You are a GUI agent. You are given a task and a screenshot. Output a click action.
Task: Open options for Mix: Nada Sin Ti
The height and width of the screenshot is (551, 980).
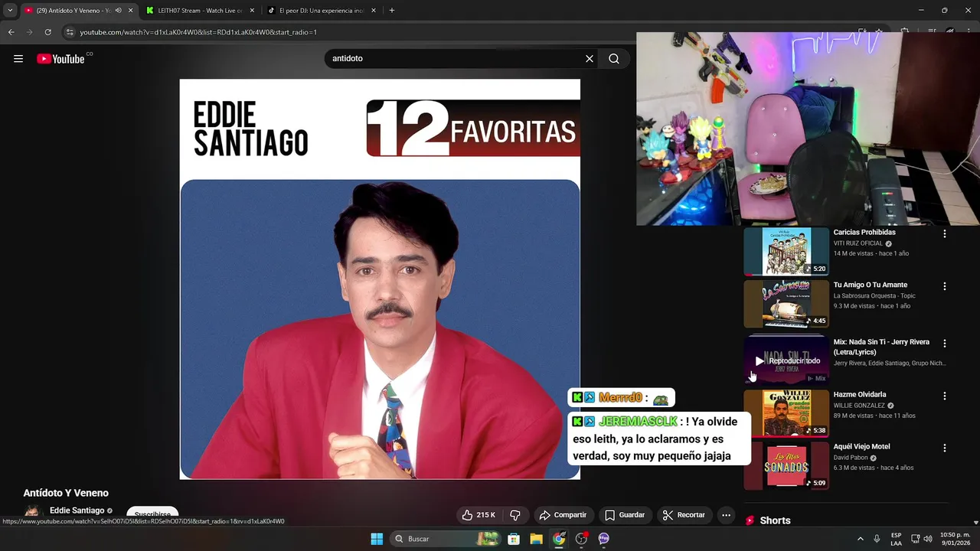(x=944, y=344)
